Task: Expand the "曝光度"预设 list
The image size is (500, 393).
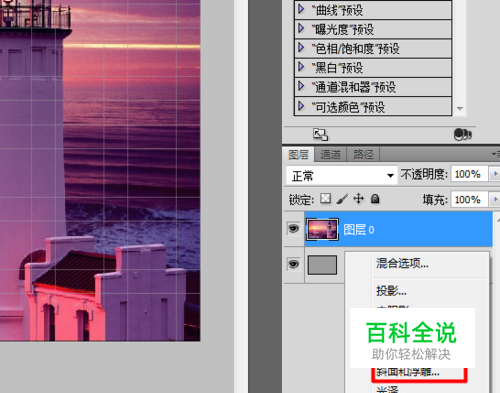Action: (301, 29)
